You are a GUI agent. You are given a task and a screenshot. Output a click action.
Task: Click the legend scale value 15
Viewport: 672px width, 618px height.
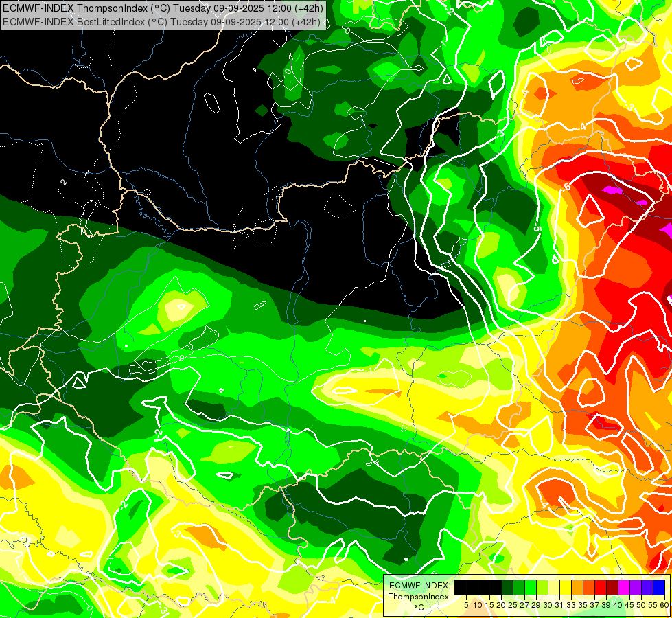(489, 605)
